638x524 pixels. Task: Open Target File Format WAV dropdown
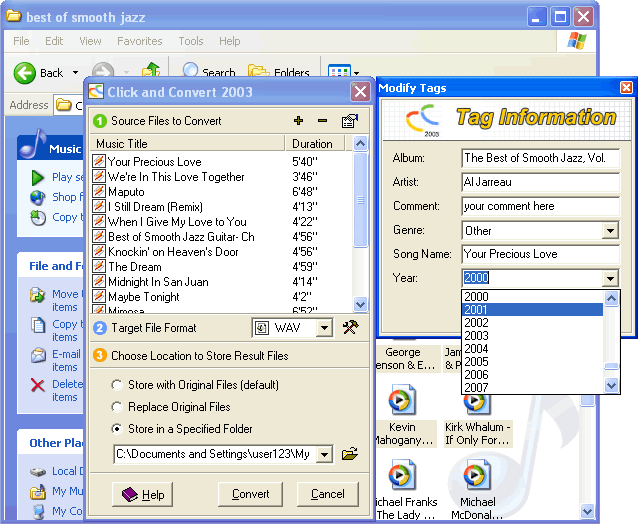coord(324,328)
